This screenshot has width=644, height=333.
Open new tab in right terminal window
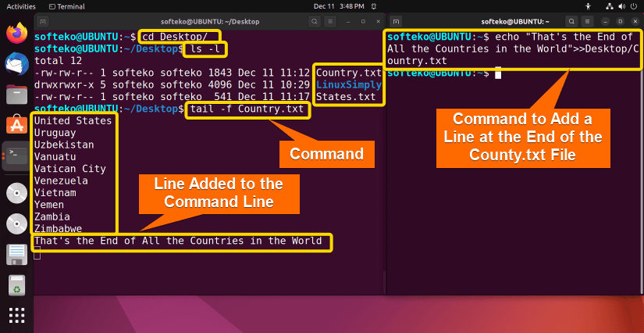click(396, 21)
